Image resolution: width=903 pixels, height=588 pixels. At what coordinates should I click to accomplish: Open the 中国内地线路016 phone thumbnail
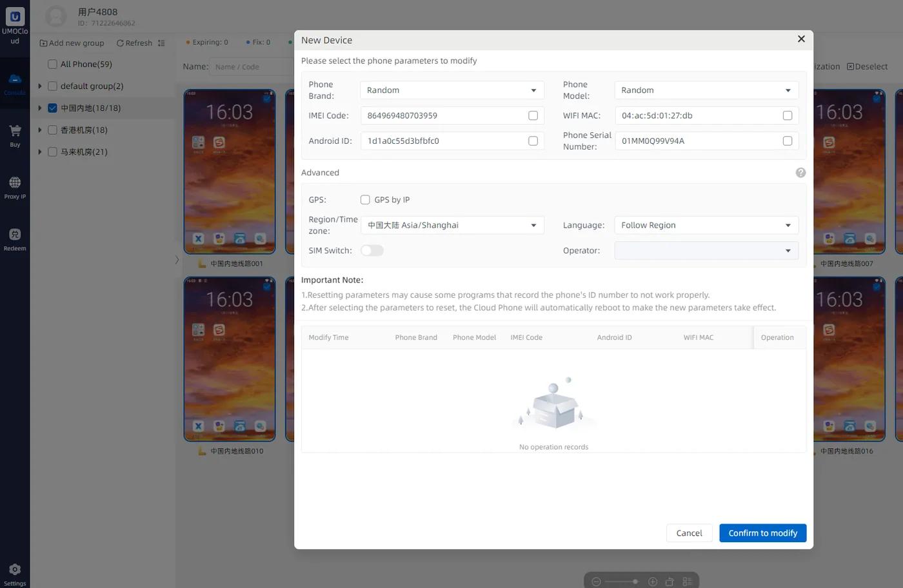pos(849,359)
